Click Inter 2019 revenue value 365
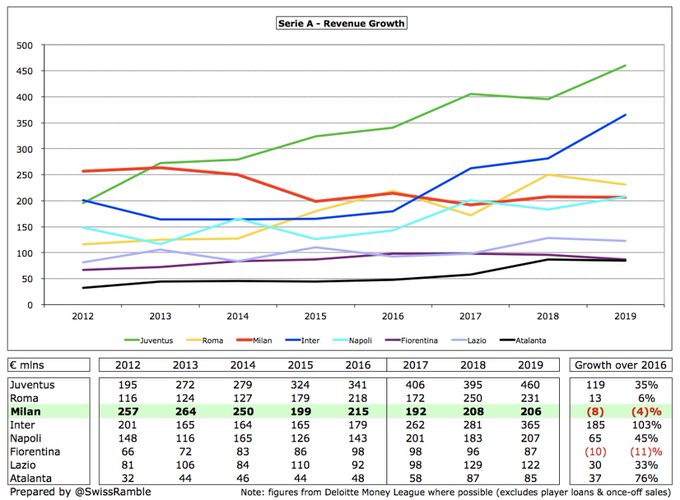This screenshot has width=680, height=500. 530,425
